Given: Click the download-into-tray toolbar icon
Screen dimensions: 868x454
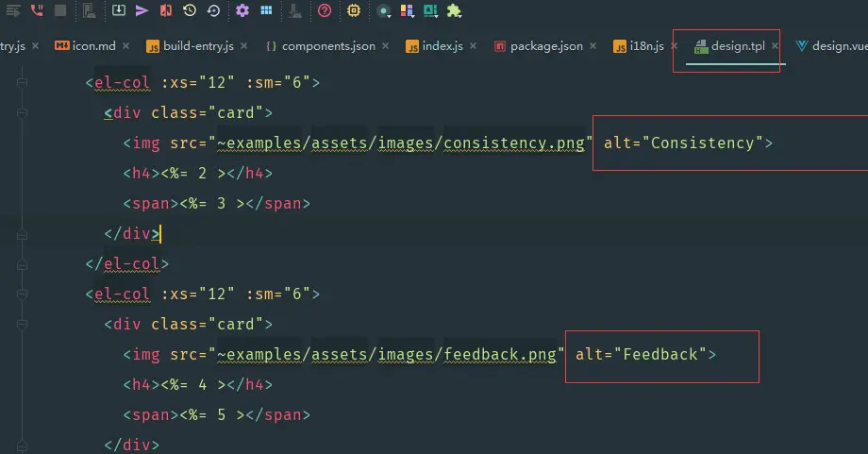Looking at the screenshot, I should pyautogui.click(x=119, y=10).
